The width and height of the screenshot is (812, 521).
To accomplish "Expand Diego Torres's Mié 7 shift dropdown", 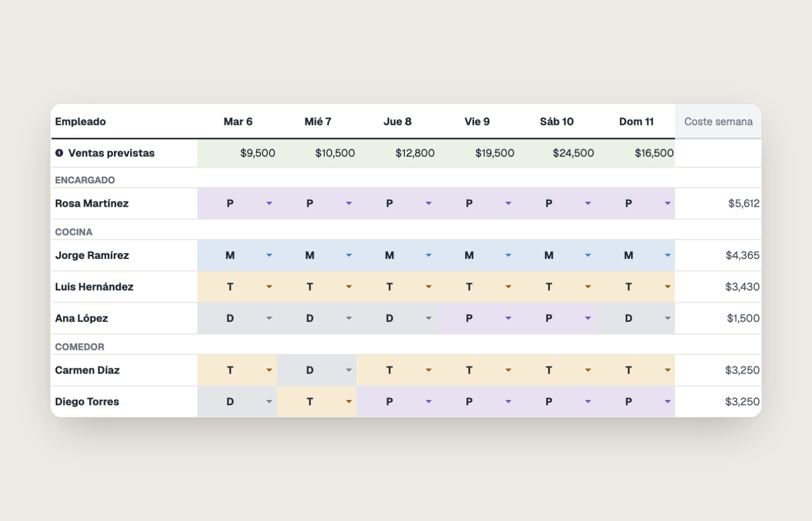I will coord(349,402).
